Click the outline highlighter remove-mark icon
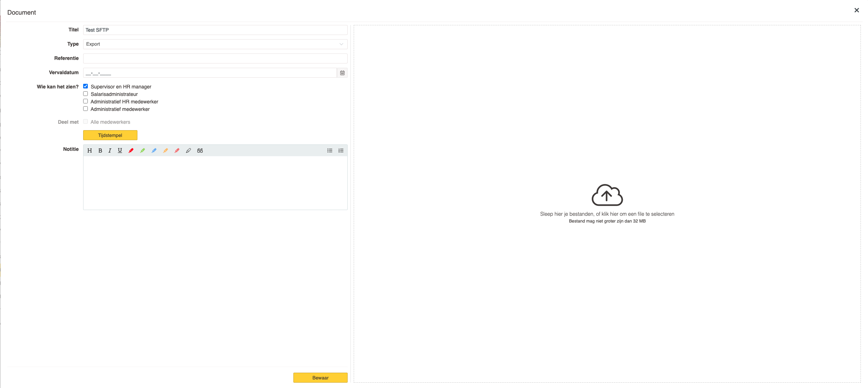Viewport: 868px width, 388px height. click(188, 150)
